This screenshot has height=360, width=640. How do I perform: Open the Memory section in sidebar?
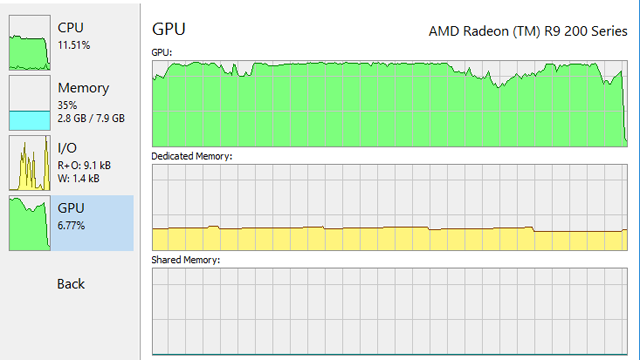click(83, 88)
